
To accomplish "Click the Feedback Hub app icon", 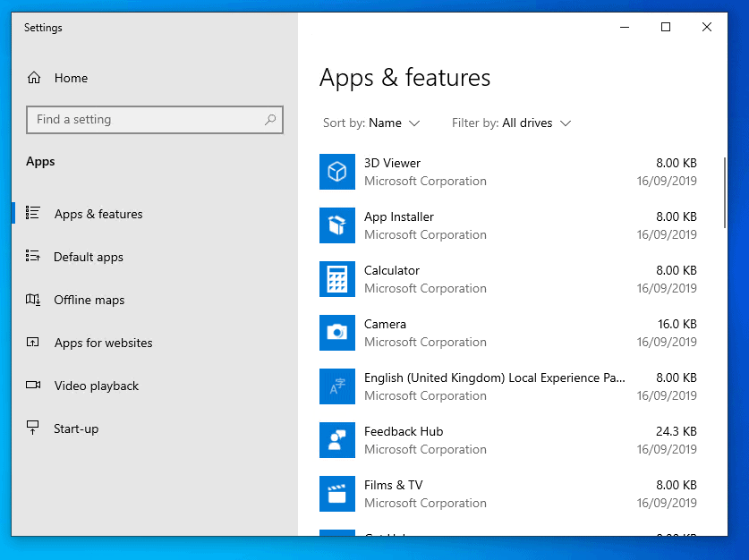I will (336, 440).
